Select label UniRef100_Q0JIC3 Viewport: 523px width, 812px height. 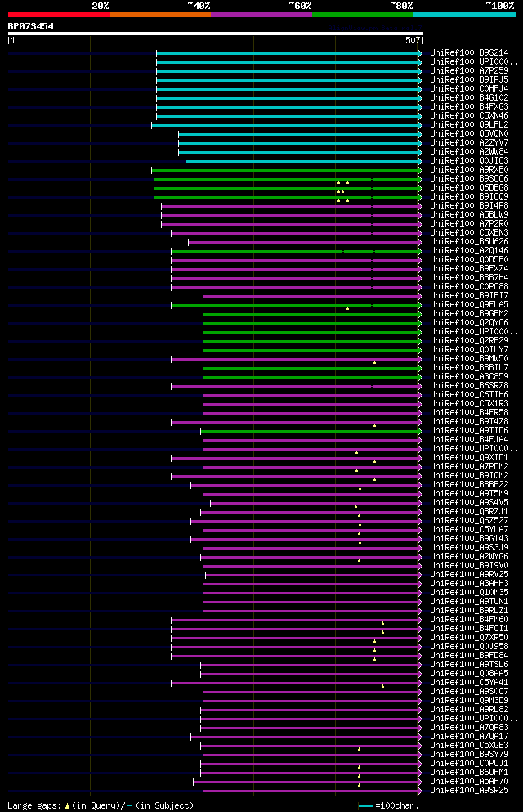469,160
